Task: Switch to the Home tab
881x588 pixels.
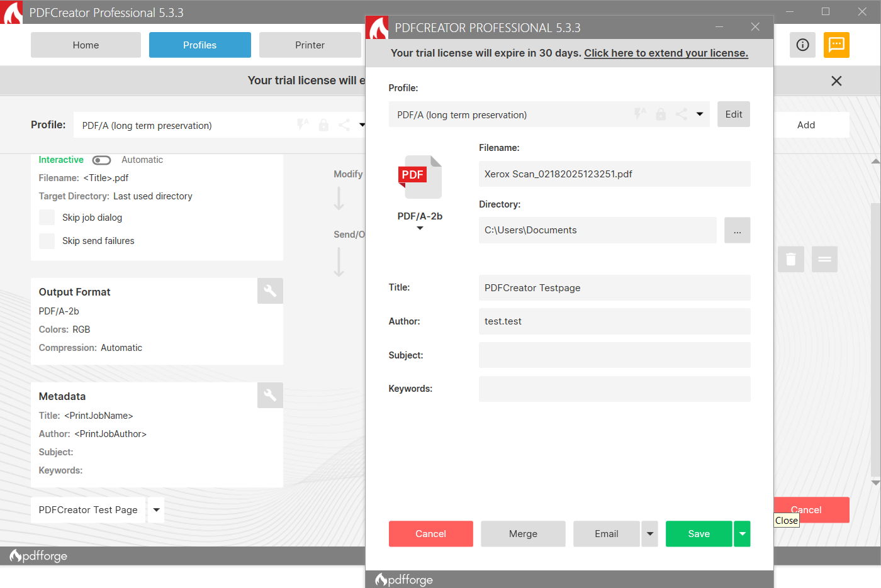Action: [x=86, y=45]
